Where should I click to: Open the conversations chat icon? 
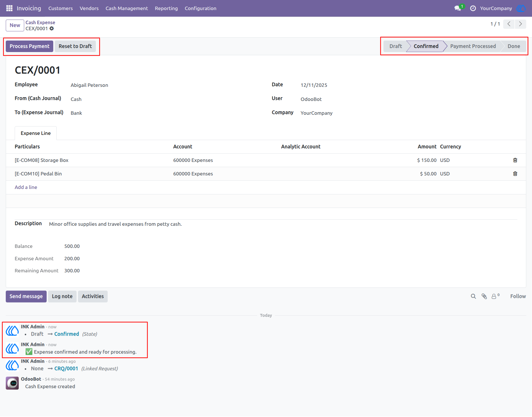(458, 8)
